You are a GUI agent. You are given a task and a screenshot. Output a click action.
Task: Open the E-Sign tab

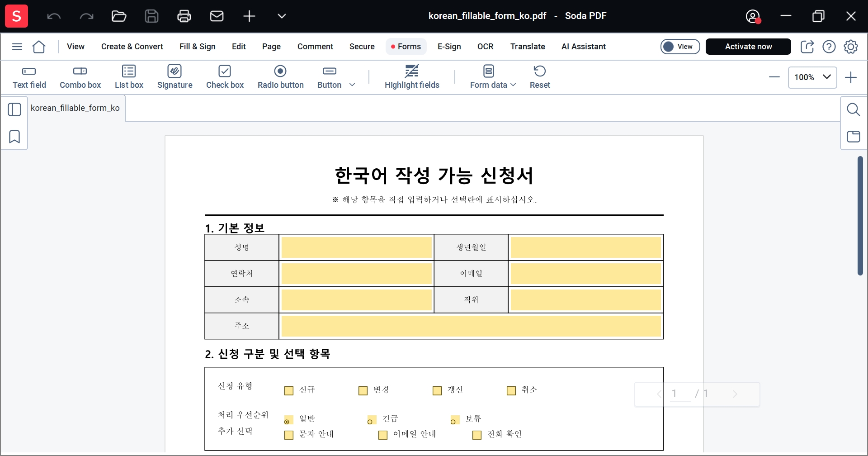click(449, 47)
